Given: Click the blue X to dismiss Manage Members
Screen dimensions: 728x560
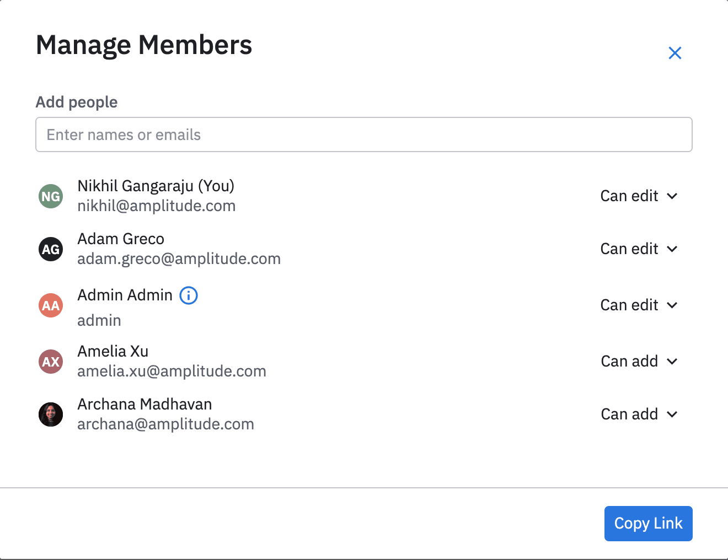Looking at the screenshot, I should click(675, 53).
